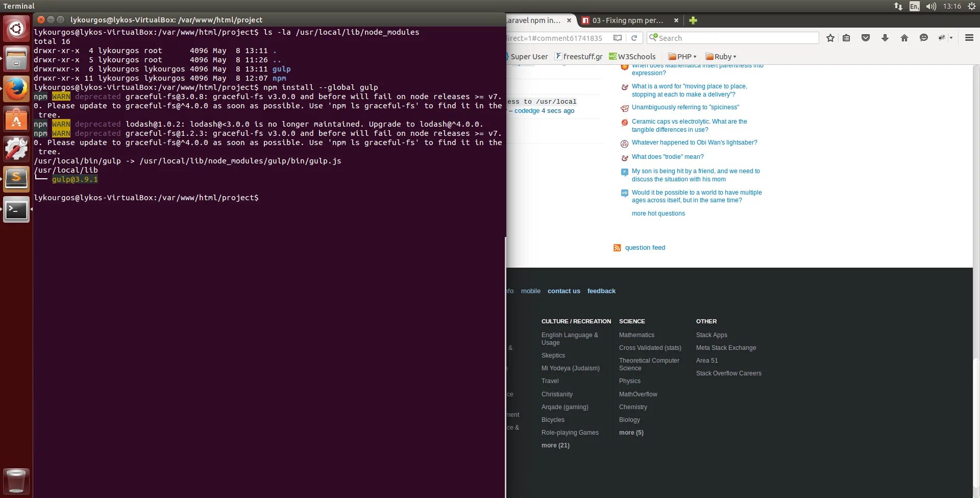This screenshot has width=980, height=498.
Task: Open 'Whatever happened to Obi Wan's lightsaber?' question
Action: [694, 143]
